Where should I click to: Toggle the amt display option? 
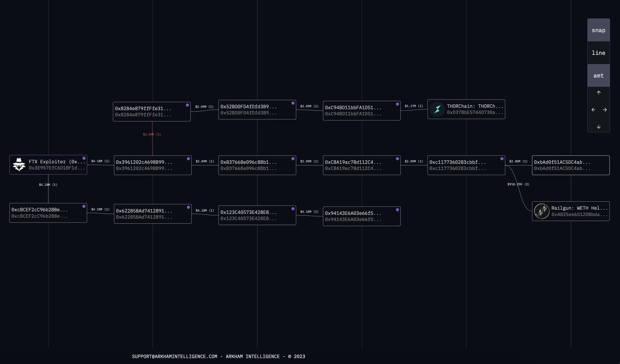pos(598,76)
